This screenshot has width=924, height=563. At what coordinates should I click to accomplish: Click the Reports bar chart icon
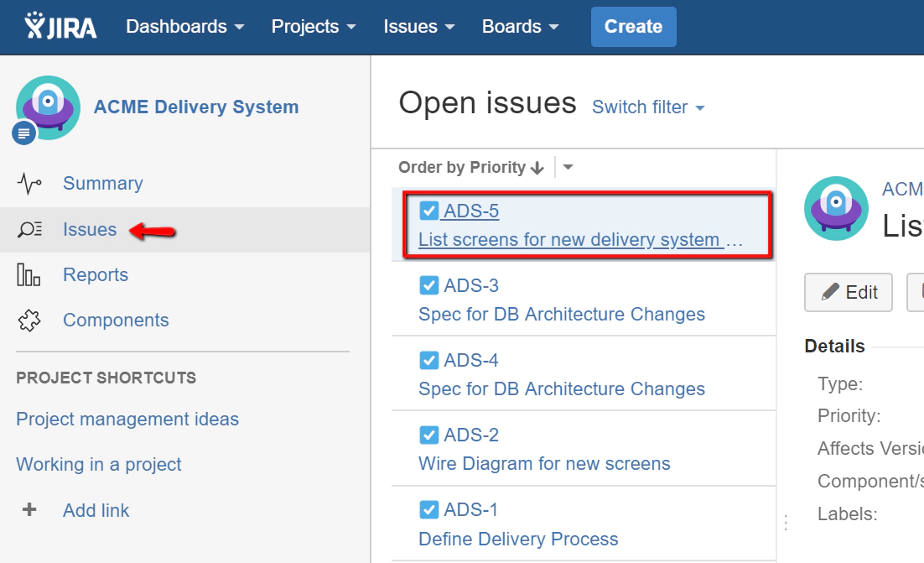[29, 275]
